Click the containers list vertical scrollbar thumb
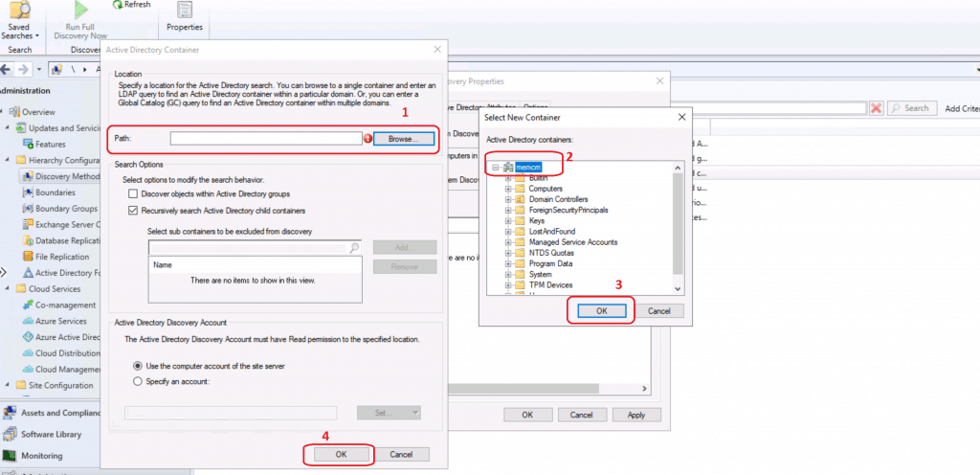The image size is (980, 475). (x=678, y=224)
